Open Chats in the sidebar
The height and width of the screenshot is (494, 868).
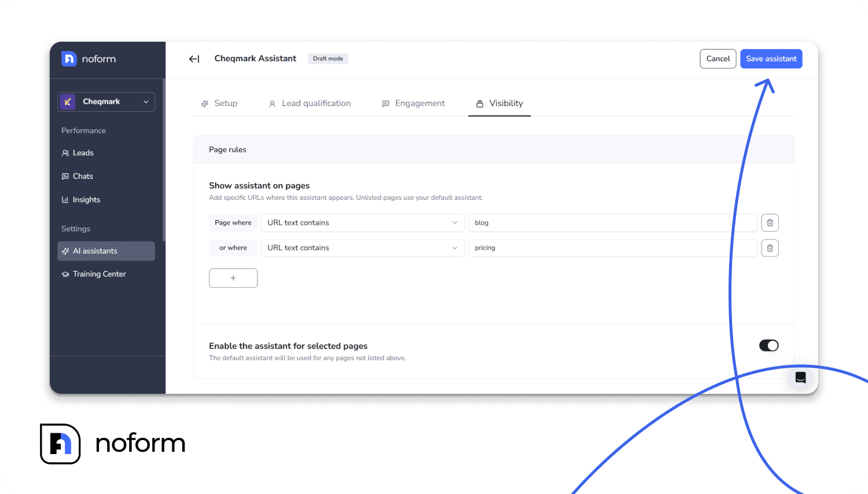83,176
